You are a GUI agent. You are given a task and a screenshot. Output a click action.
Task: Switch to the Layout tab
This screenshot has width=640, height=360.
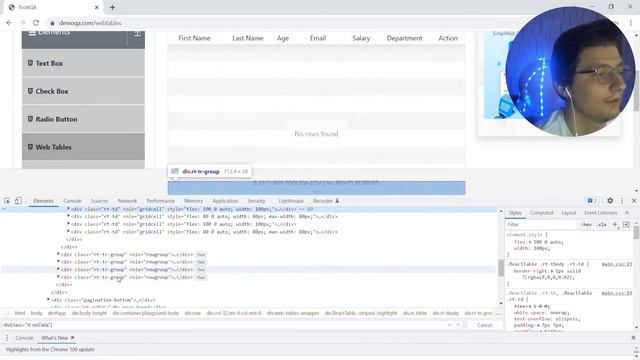point(569,213)
